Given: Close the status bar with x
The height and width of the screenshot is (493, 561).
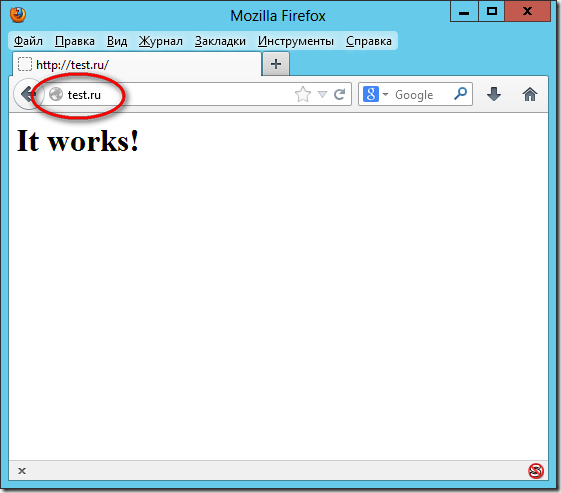Looking at the screenshot, I should pos(22,471).
